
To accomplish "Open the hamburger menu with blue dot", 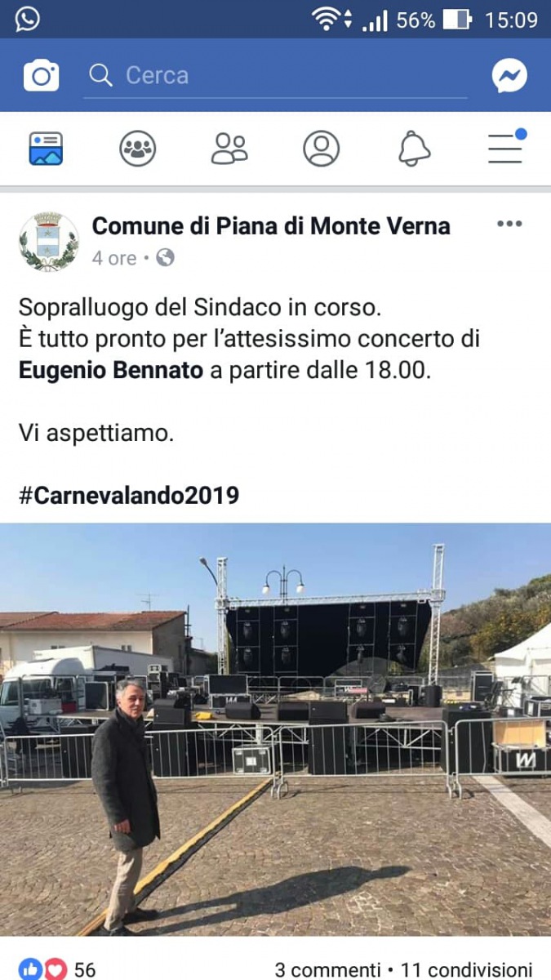I will point(506,147).
